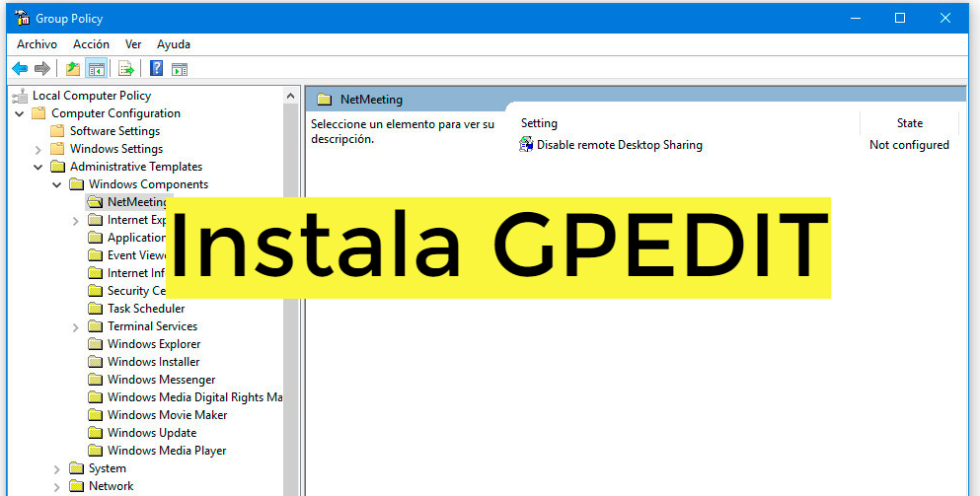This screenshot has width=980, height=496.
Task: Collapse the Computer Configuration node
Action: [20, 113]
